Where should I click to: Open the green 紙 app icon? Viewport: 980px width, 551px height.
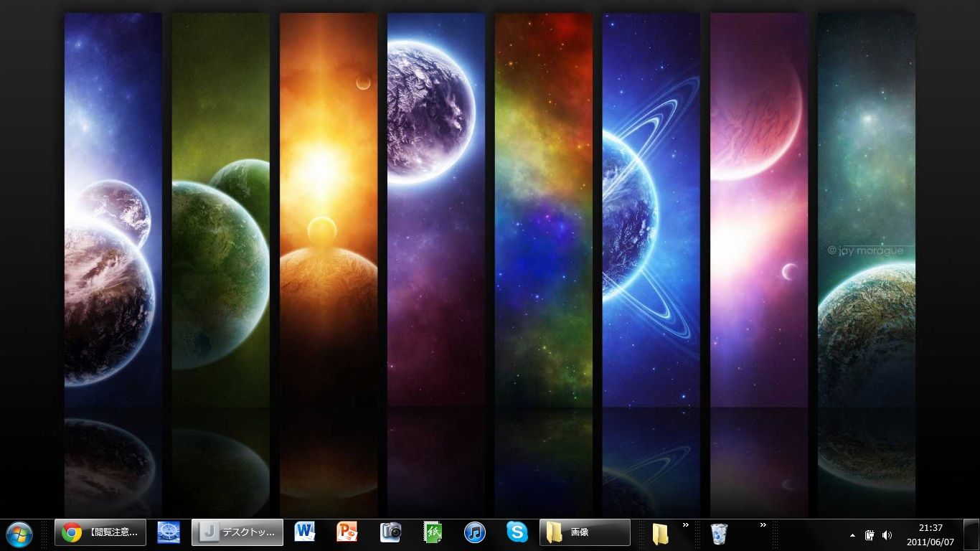click(x=433, y=532)
